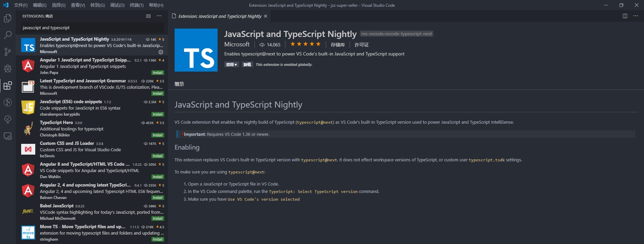The image size is (644, 244).
Task: Select the JavaScript (ES6) code snippets JS icon
Action: click(x=28, y=108)
